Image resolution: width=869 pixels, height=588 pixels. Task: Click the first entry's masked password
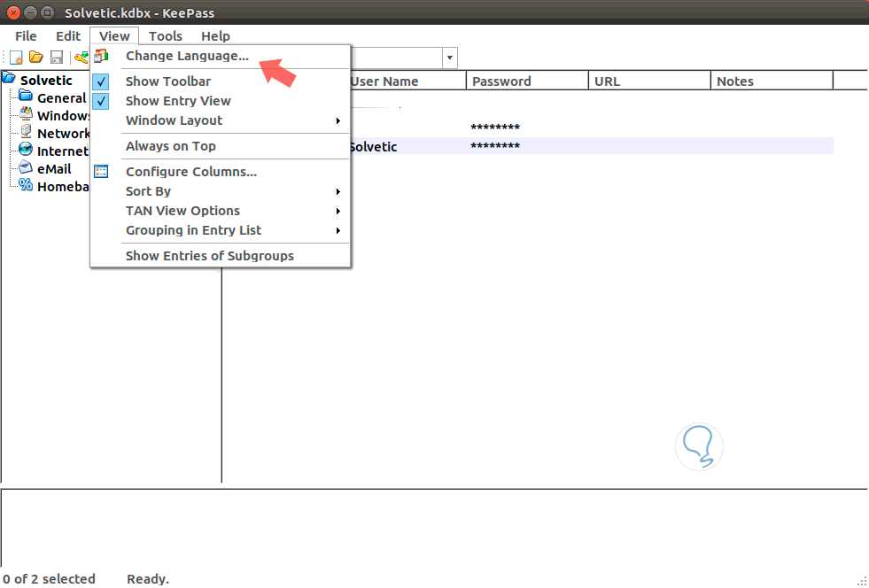[495, 128]
